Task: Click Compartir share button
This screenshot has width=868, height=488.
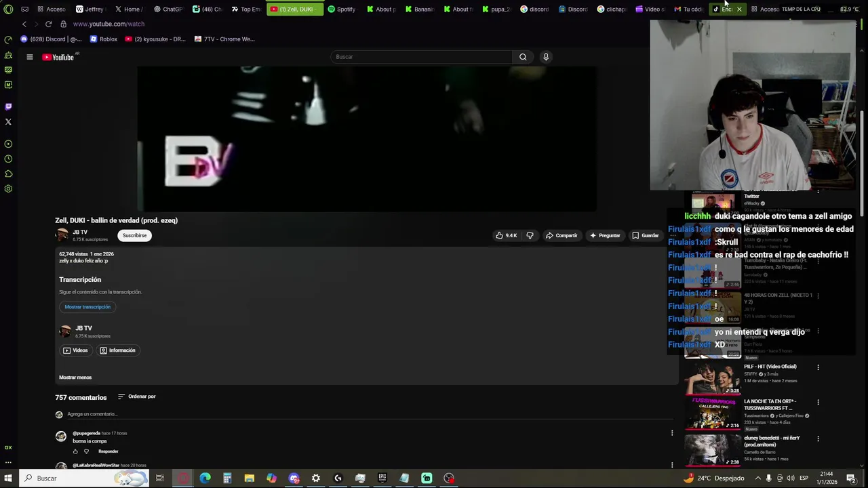Action: (x=561, y=235)
